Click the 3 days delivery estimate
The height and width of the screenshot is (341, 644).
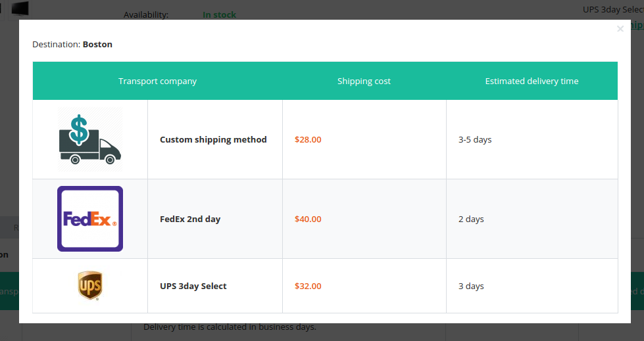coord(471,286)
